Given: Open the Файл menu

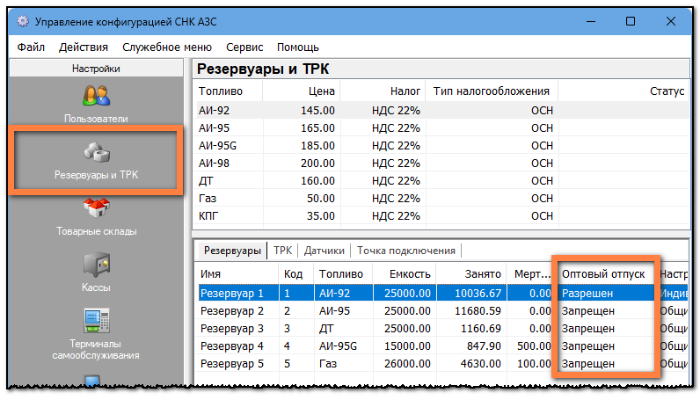Looking at the screenshot, I should [31, 47].
